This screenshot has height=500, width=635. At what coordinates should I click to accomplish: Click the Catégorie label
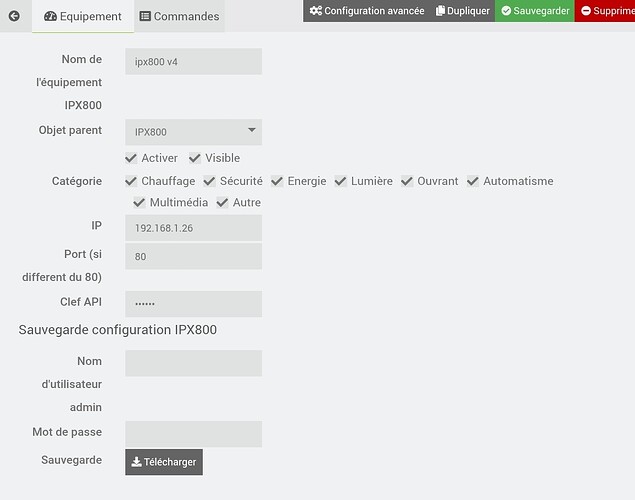(77, 181)
